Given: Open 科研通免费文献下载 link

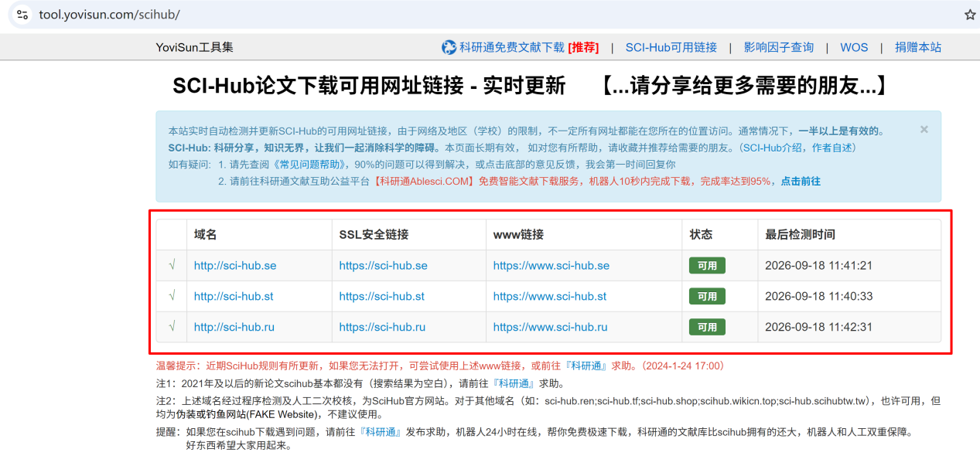Looking at the screenshot, I should click(512, 47).
